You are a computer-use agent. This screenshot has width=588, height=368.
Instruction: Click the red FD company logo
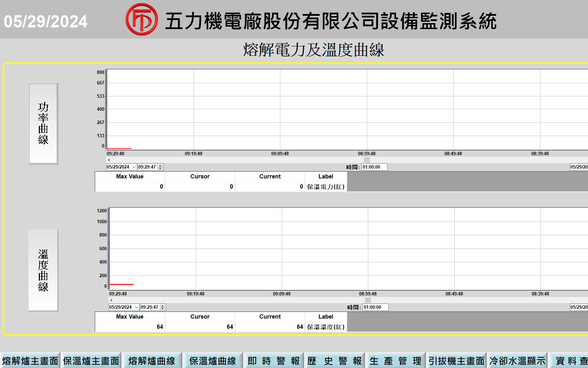click(141, 20)
